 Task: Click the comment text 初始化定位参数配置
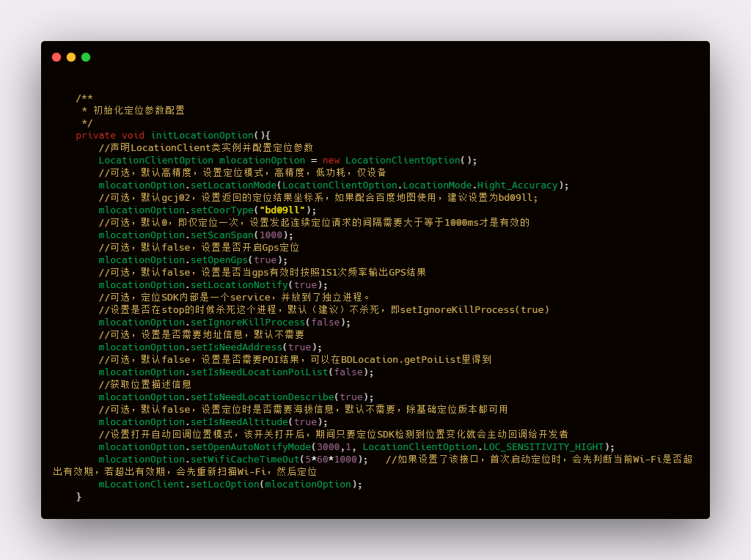139,111
